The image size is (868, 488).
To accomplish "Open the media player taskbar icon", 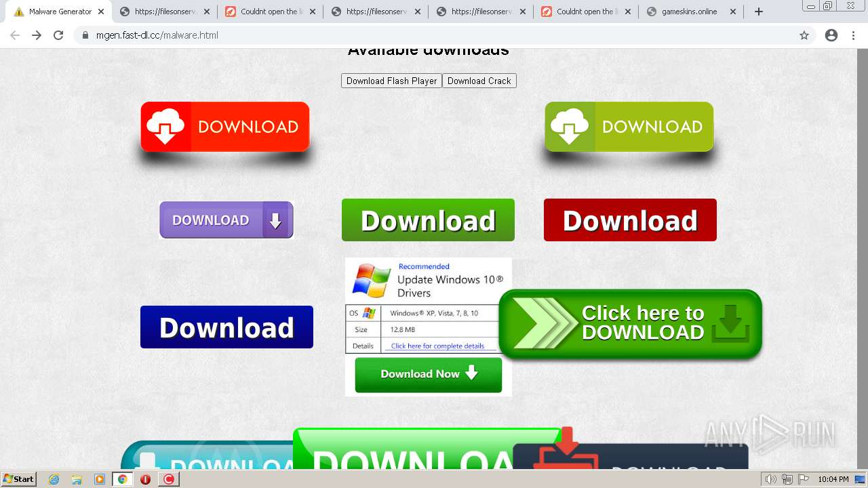I will pos(100,479).
